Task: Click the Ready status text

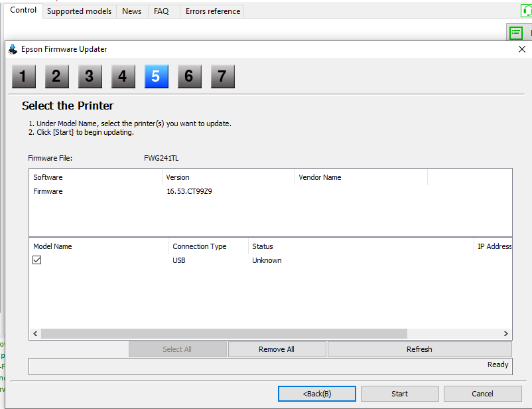Action: 498,365
